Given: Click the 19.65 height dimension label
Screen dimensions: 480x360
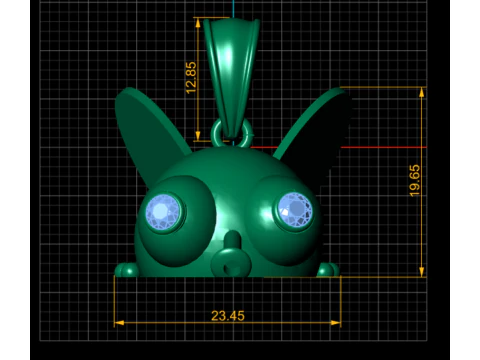Looking at the screenshot, I should [415, 181].
